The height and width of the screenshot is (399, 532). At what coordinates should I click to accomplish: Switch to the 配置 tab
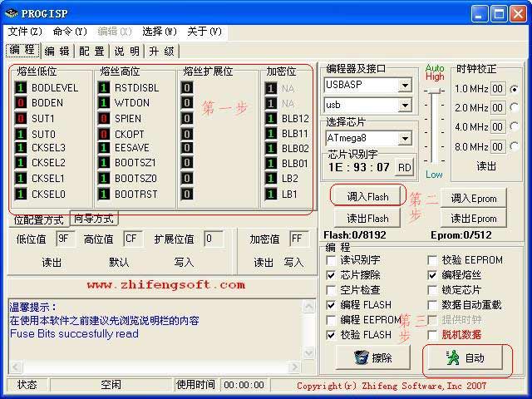point(91,51)
